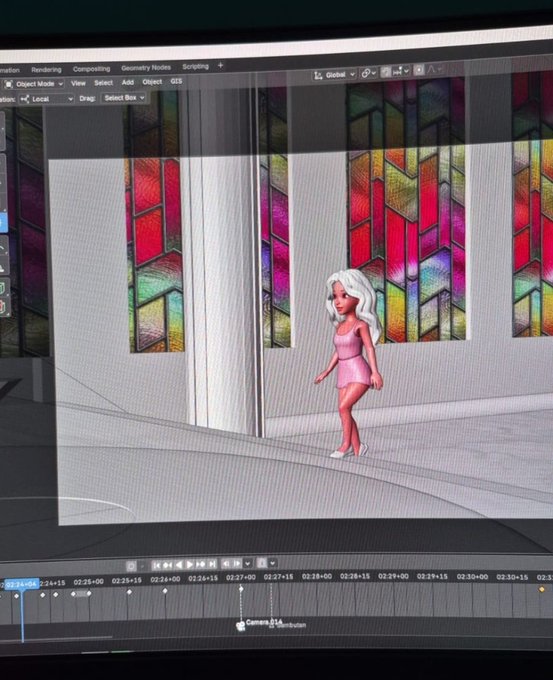
Task: Open the Select menu in viewport header
Action: tap(103, 82)
